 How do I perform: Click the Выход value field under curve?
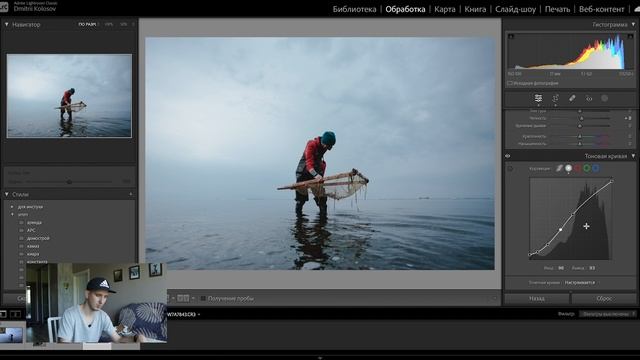pyautogui.click(x=592, y=268)
